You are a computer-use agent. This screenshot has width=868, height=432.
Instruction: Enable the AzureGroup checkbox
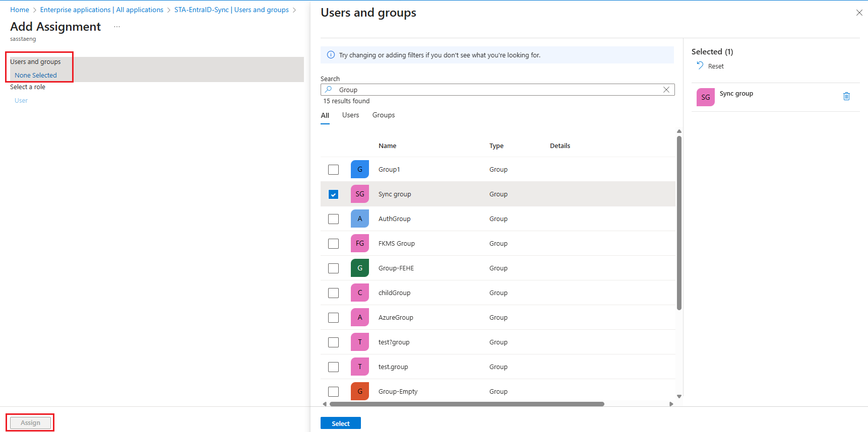[x=333, y=318]
